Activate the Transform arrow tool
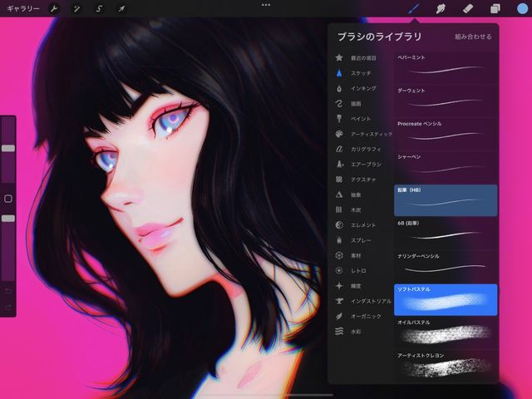This screenshot has height=399, width=532. (121, 8)
